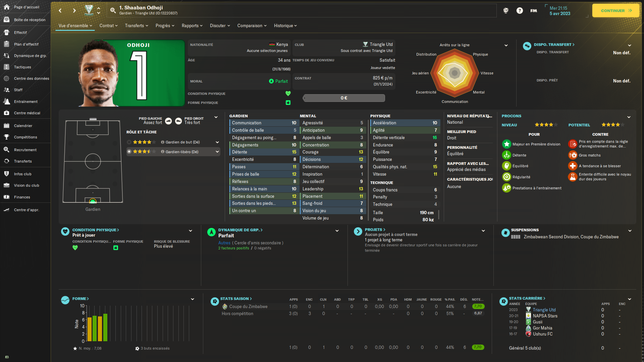Open the Vue d'ensemble tab
Screen dimensions: 644x362
point(75,26)
